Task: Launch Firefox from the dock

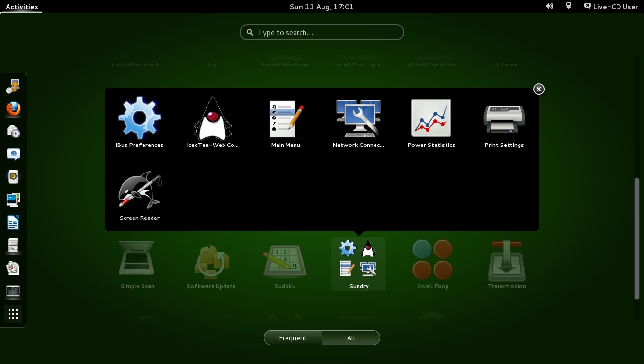Action: click(x=13, y=109)
